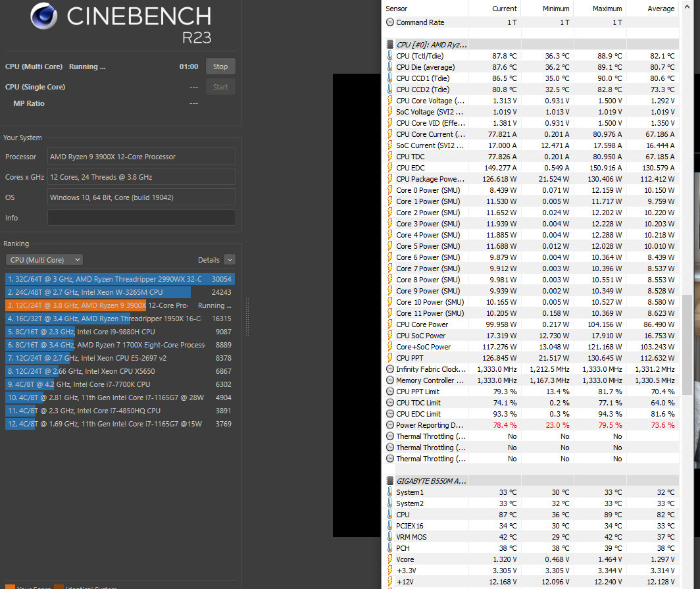Select the Core i7-7700K ranking row
This screenshot has height=589, width=700.
[x=120, y=384]
